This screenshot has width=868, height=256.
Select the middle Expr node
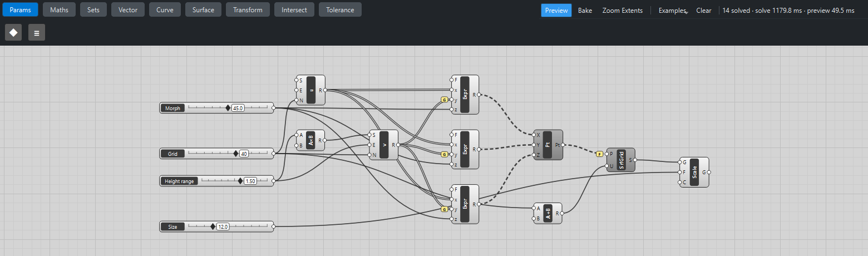tap(465, 149)
